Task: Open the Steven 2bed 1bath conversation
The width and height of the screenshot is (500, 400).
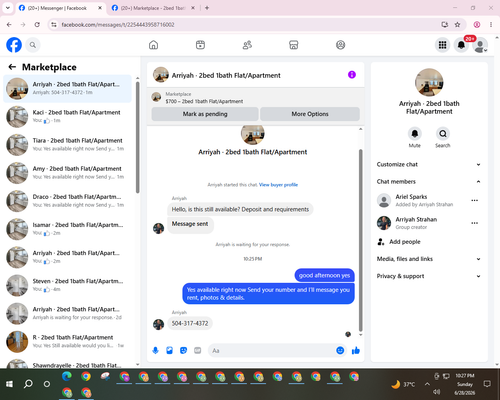Action: (67, 285)
